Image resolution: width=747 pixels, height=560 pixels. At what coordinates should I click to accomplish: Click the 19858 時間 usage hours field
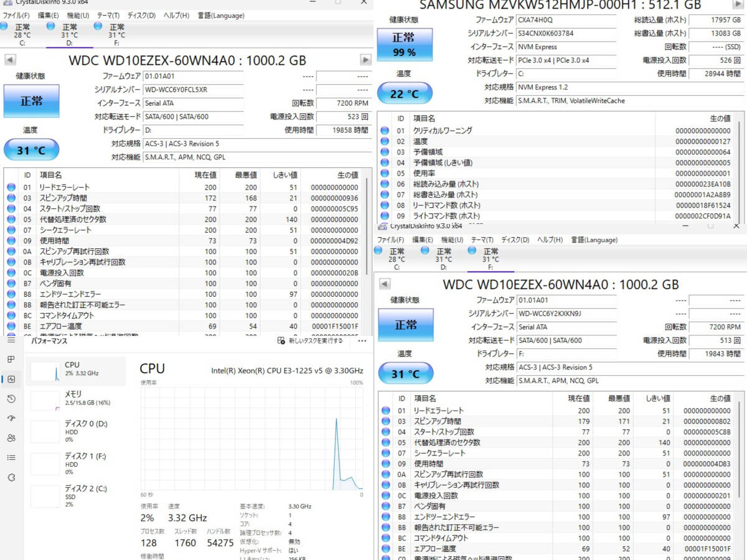pyautogui.click(x=344, y=130)
